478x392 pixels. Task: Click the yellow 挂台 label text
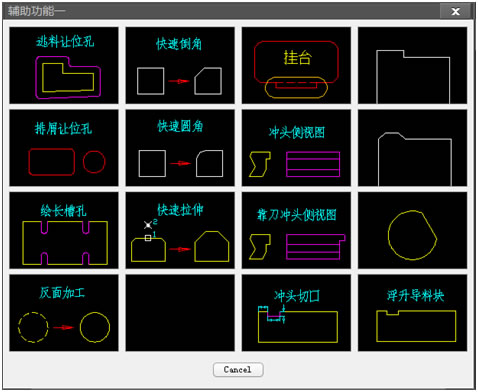297,58
